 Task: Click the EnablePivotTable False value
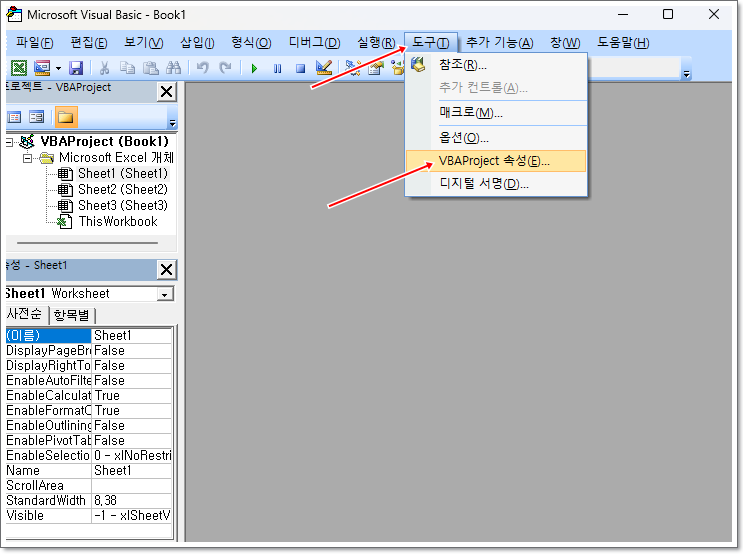131,441
